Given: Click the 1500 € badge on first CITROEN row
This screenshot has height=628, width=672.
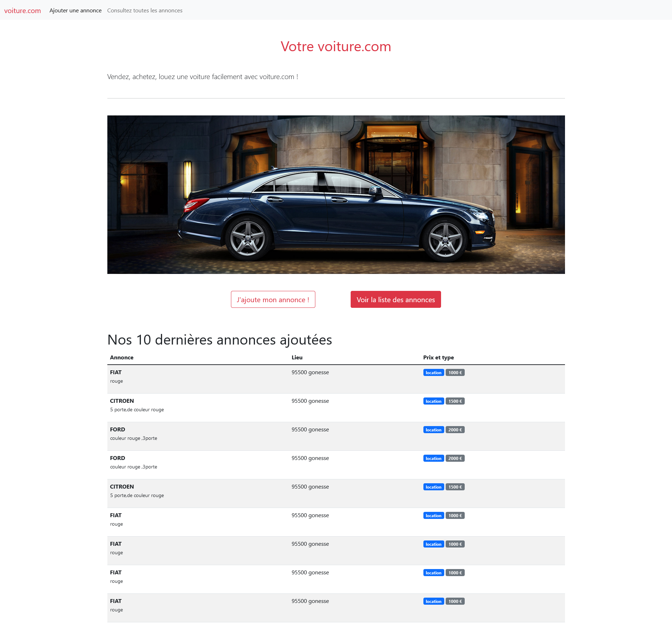Looking at the screenshot, I should click(x=455, y=401).
